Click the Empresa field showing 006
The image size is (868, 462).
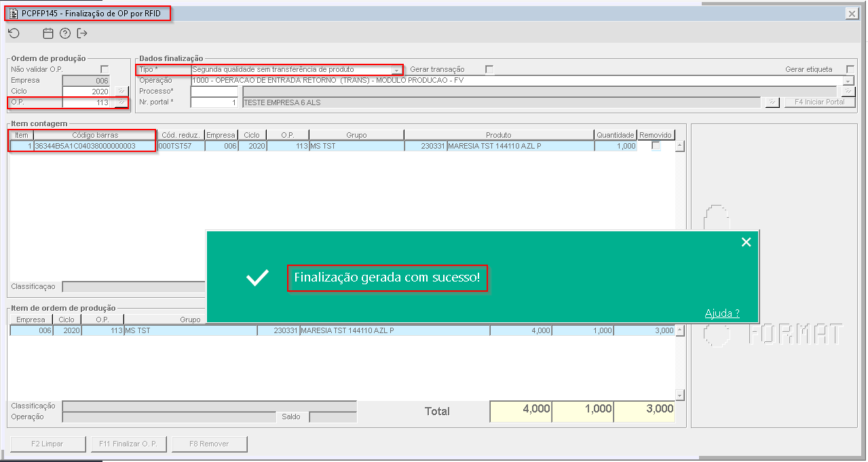pos(86,81)
